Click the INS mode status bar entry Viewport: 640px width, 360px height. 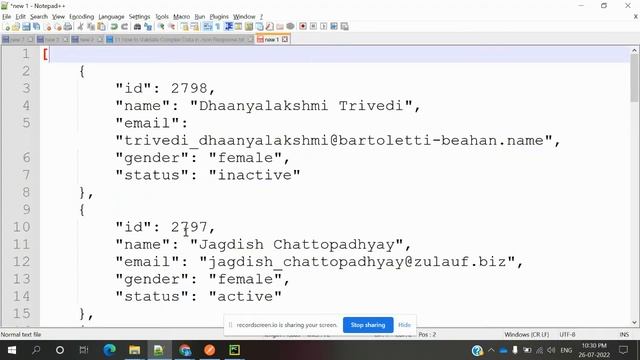click(x=624, y=334)
